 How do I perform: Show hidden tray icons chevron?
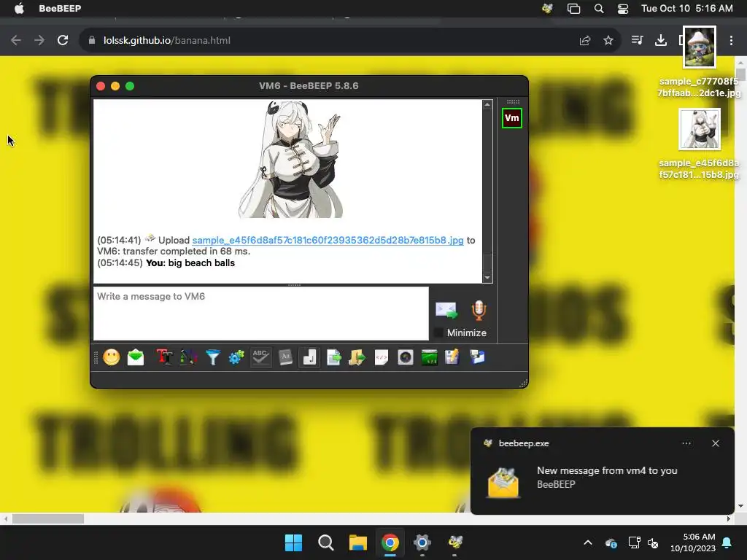coord(588,542)
